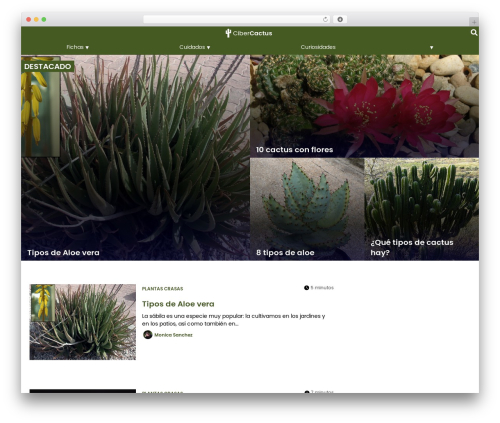Visit author Monica Sanchez's page
Screen dimensions: 500x423
(173, 335)
